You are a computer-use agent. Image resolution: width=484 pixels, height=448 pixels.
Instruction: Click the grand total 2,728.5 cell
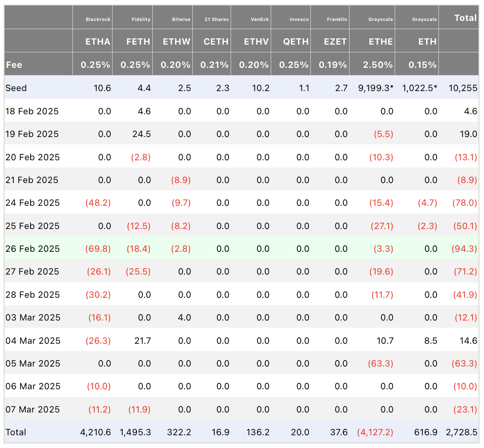(462, 432)
